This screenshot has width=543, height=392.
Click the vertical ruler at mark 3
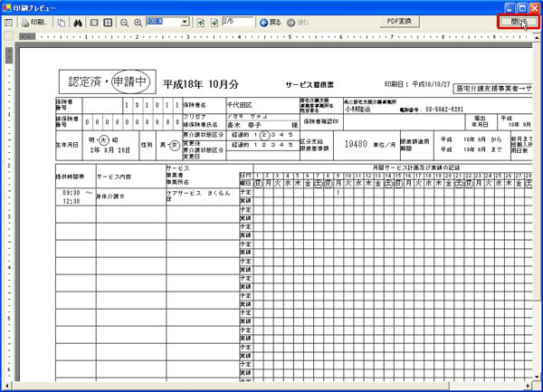coord(9,216)
